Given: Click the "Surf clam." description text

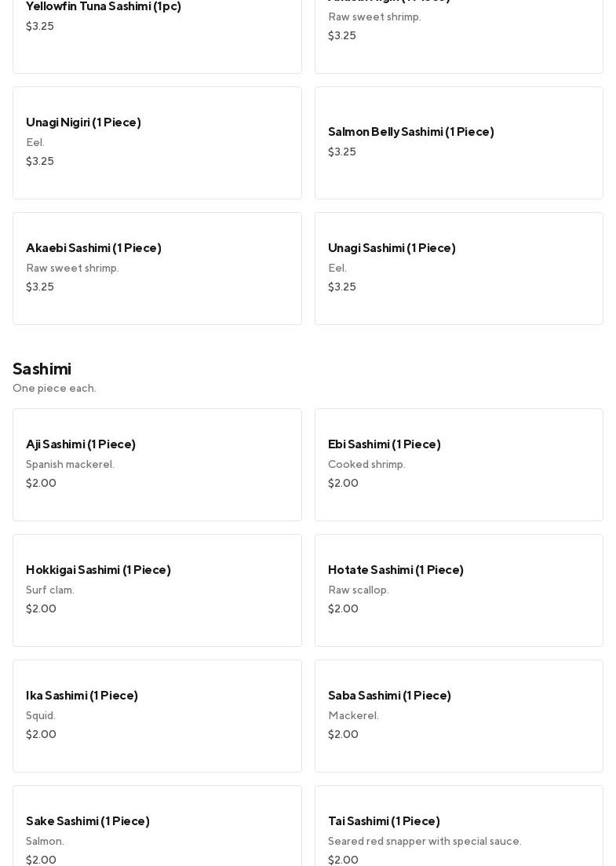Looking at the screenshot, I should pos(50,590).
